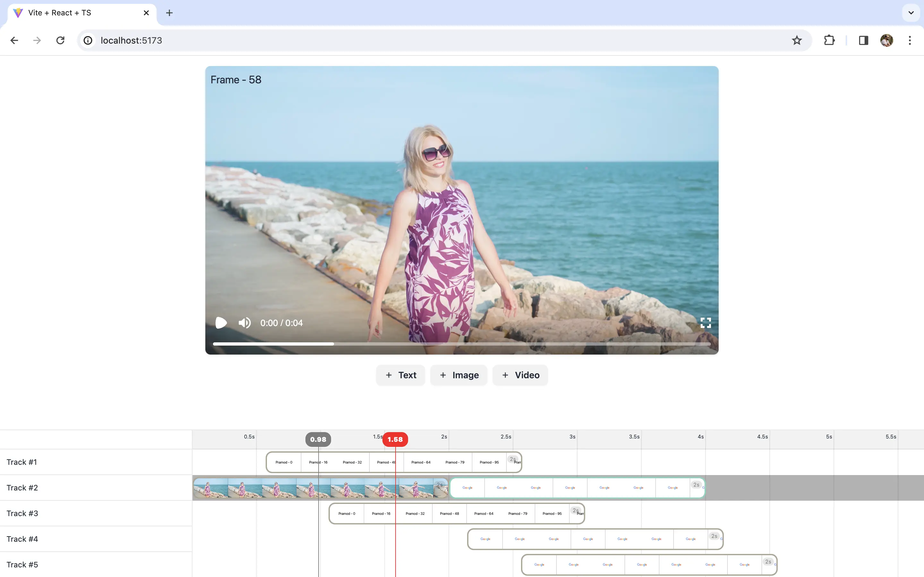Add a new Video clip
This screenshot has width=924, height=577.
click(x=520, y=375)
